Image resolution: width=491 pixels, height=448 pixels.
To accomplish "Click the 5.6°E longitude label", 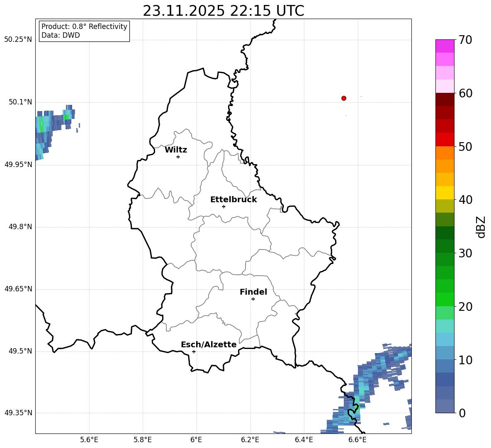I will point(89,440).
